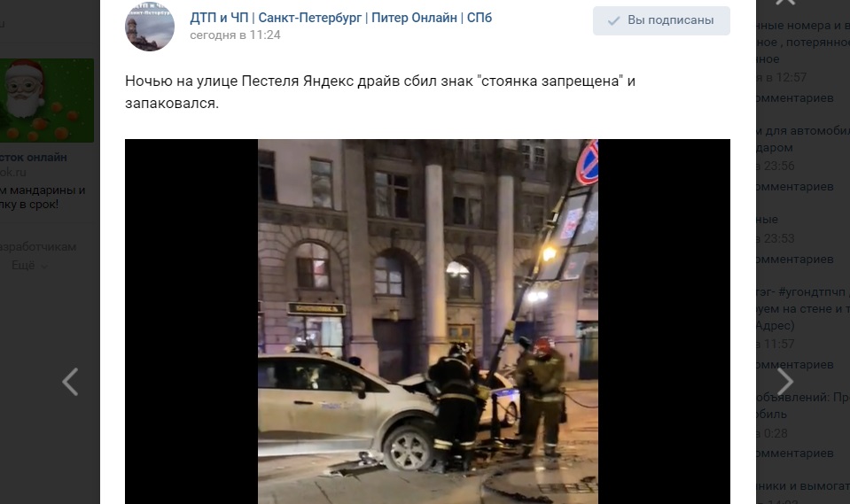Click the post timestamp сегодня в 11:24

point(235,35)
